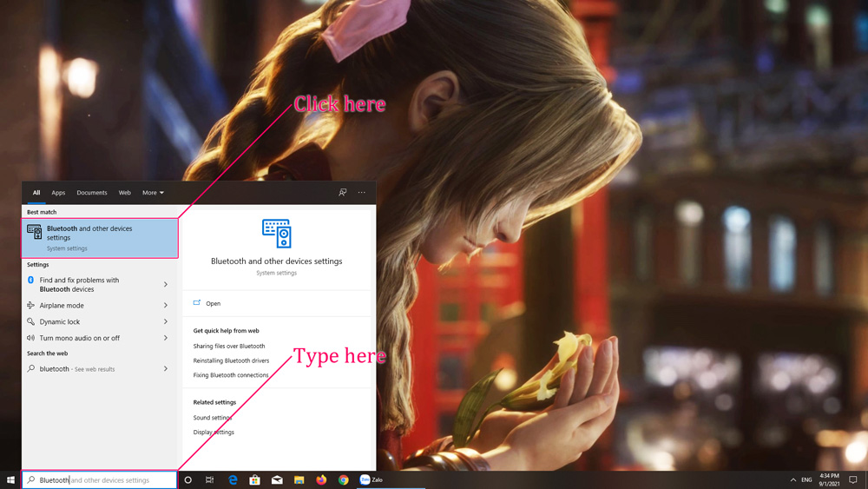Open Action Center notifications icon

[x=853, y=480]
